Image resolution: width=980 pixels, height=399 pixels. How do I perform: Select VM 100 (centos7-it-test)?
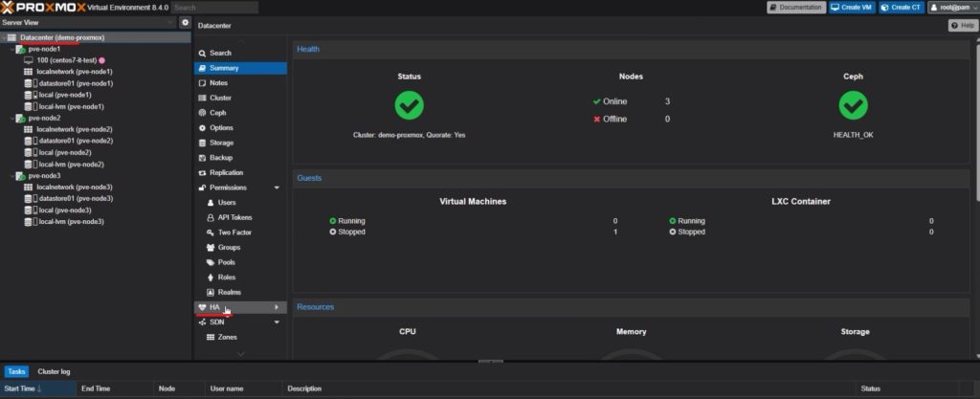66,60
